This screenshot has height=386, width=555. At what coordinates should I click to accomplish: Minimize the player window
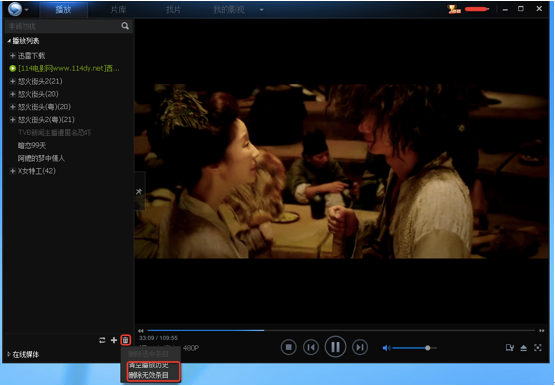click(x=505, y=10)
